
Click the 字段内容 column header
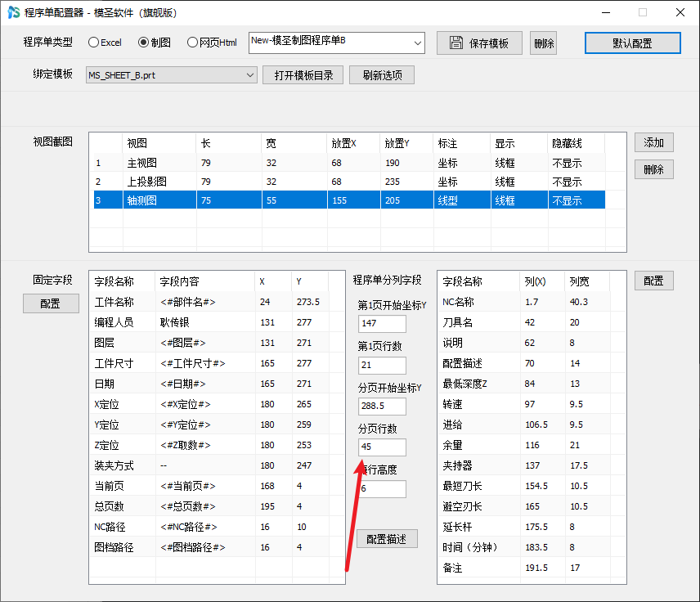205,281
